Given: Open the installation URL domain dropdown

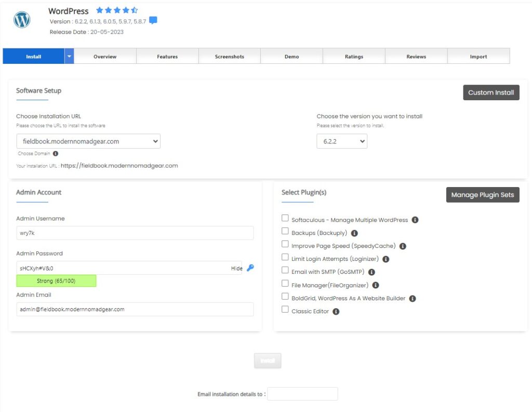Looking at the screenshot, I should (x=88, y=141).
